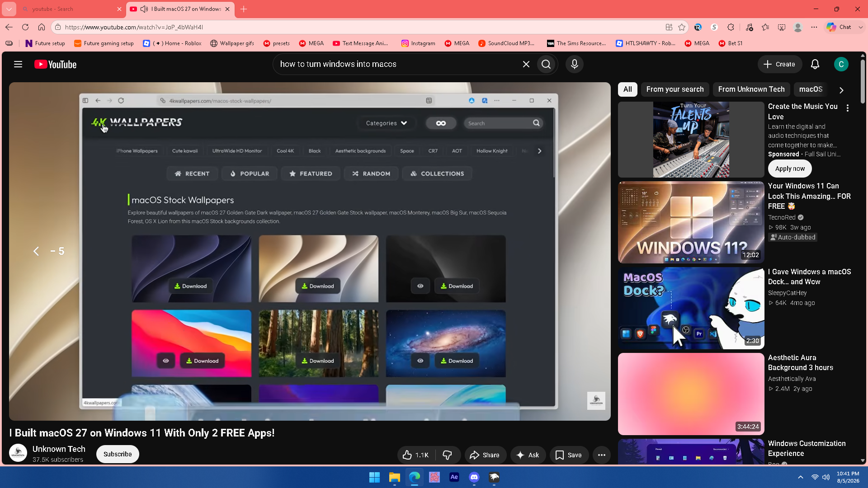Subscribe to Unknown Tech
The width and height of the screenshot is (868, 488).
(x=118, y=454)
